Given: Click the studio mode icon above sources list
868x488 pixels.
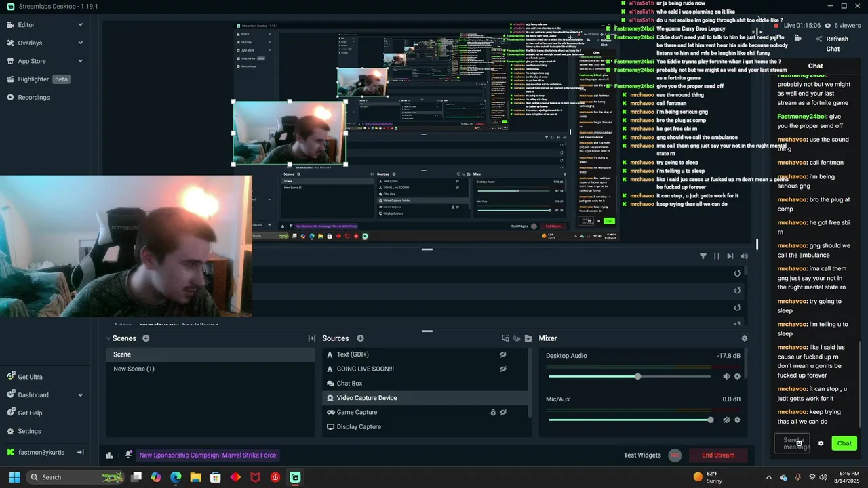Looking at the screenshot, I should click(x=505, y=338).
